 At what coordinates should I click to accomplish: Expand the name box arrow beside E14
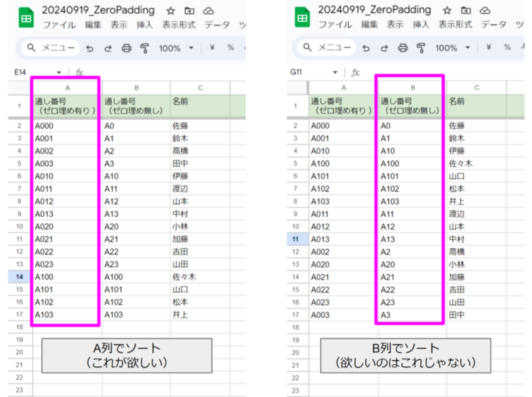point(59,73)
